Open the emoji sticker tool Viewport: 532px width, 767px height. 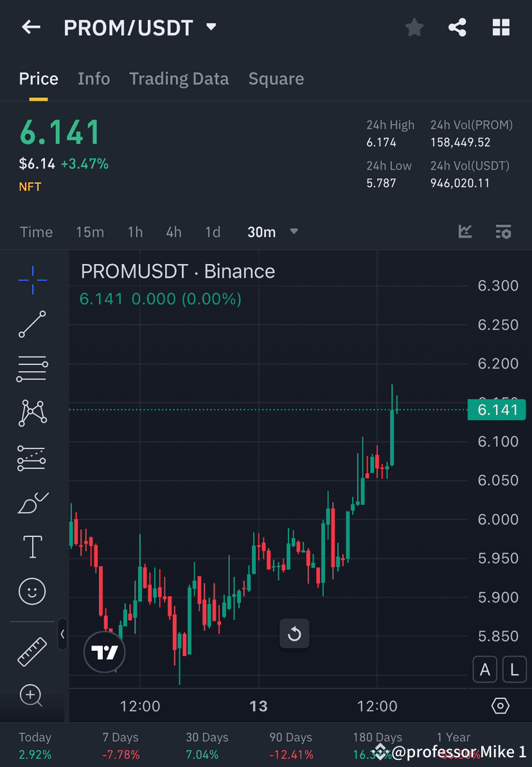click(32, 591)
